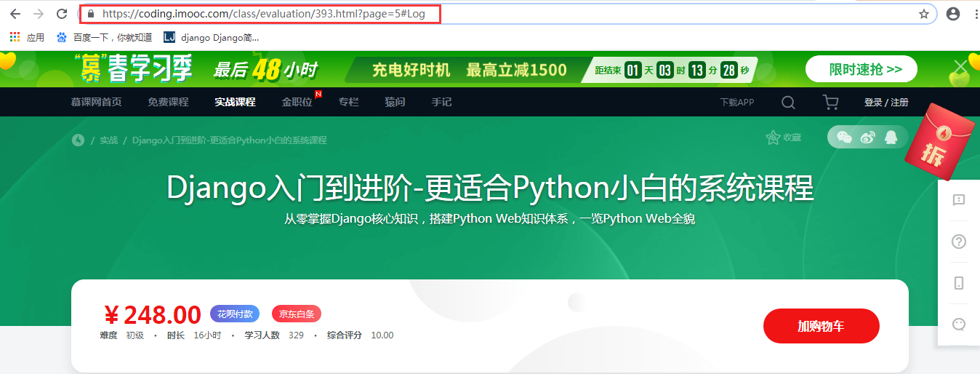Go back with the browser back arrow

(15, 14)
